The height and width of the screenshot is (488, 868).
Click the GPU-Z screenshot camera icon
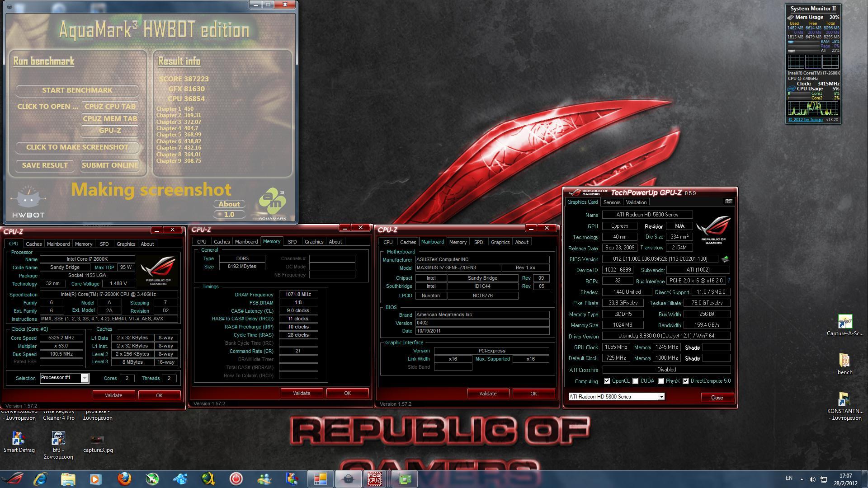point(728,202)
